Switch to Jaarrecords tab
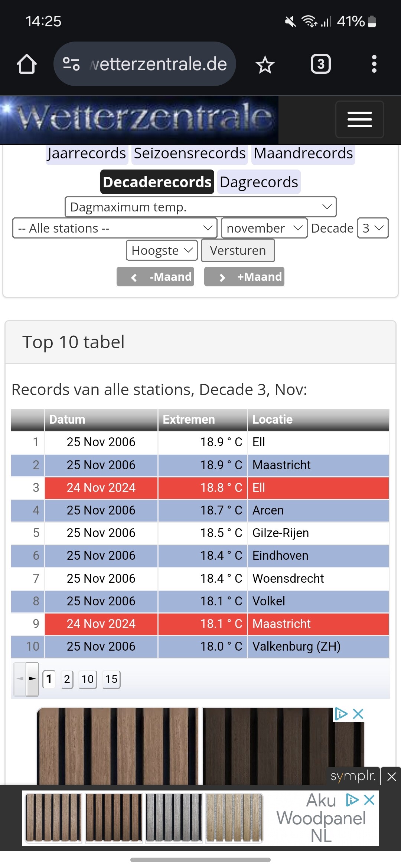This screenshot has height=868, width=401. coord(87,153)
